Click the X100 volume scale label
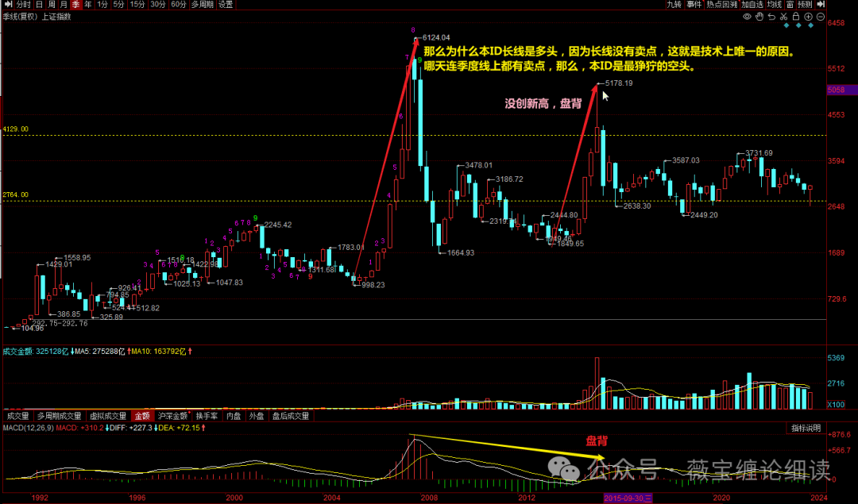 pos(836,405)
